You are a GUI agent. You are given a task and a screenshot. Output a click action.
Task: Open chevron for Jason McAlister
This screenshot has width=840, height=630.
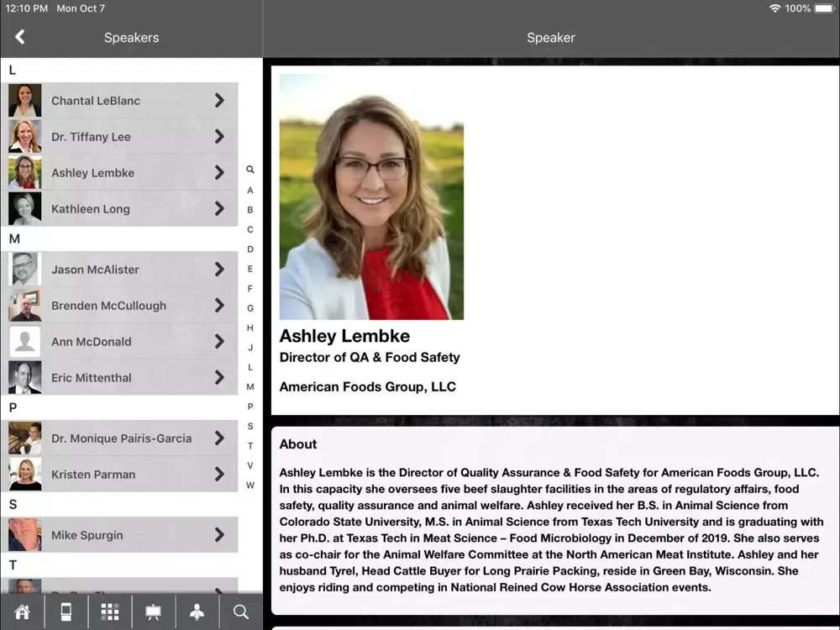coord(219,269)
